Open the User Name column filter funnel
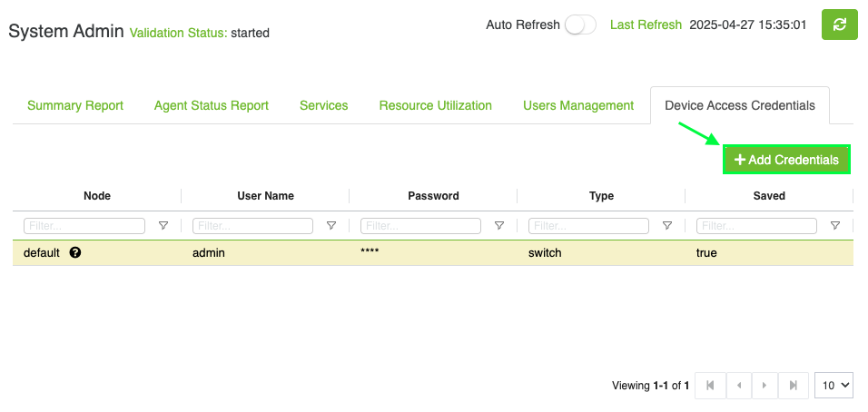This screenshot has height=412, width=868. click(x=331, y=226)
